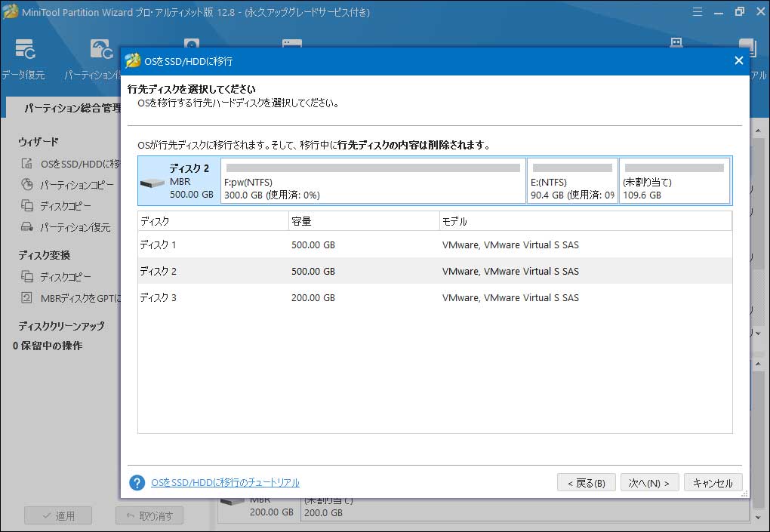This screenshot has height=532, width=770.
Task: Proceed with the 次へ(N) button
Action: pos(649,483)
